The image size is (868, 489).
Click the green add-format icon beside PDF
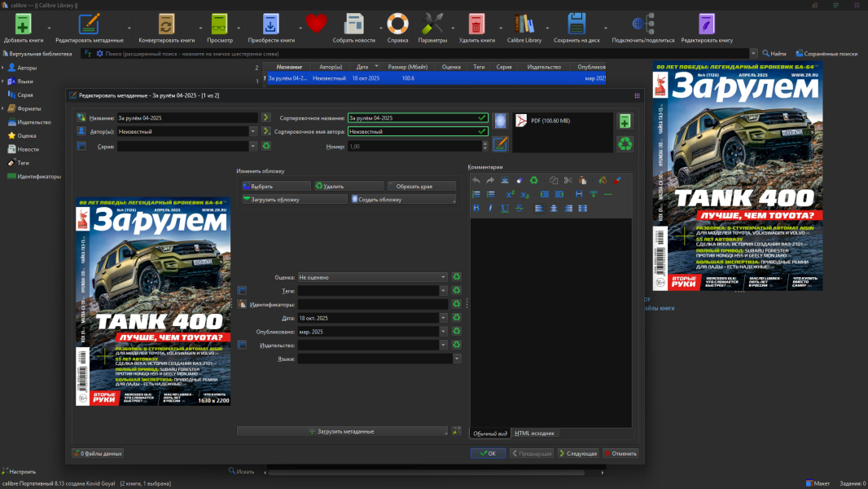[x=625, y=121]
